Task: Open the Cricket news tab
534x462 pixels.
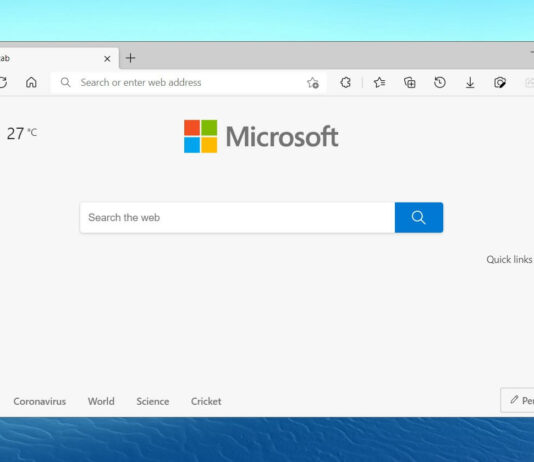Action: [x=206, y=401]
